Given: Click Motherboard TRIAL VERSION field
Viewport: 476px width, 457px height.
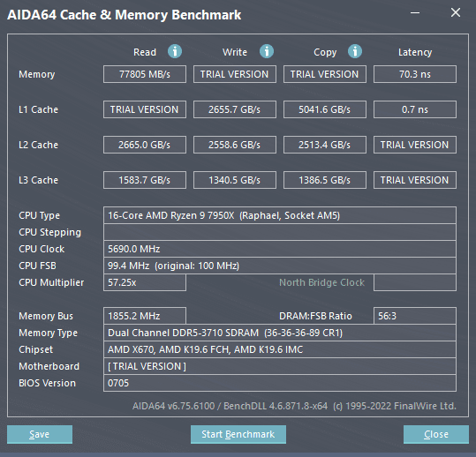Looking at the screenshot, I should (280, 366).
